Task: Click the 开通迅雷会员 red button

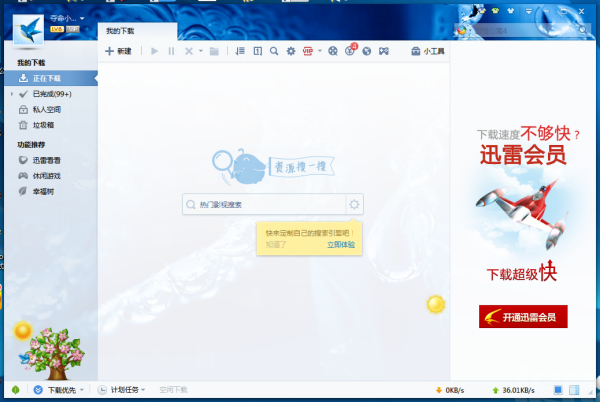Action: (x=523, y=317)
